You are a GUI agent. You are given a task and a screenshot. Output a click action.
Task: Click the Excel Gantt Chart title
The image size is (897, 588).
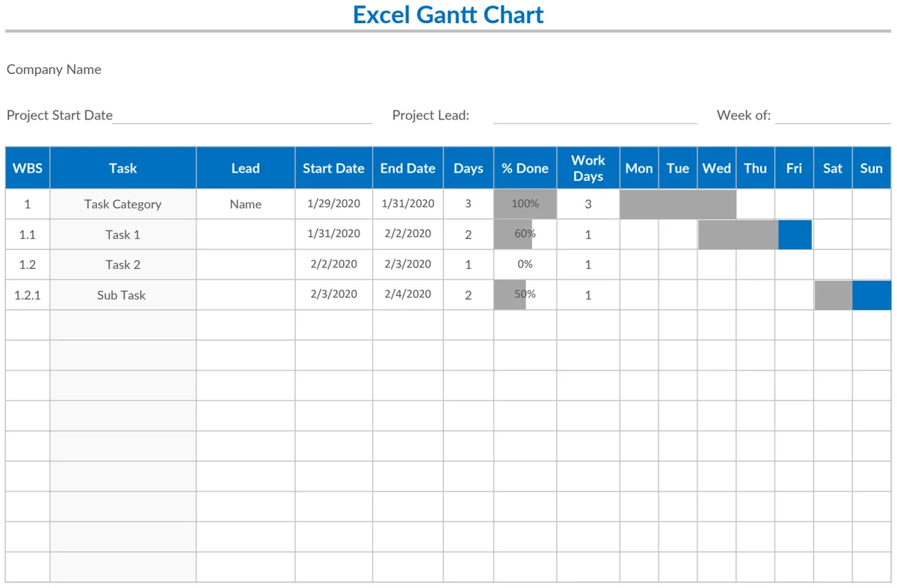tap(449, 15)
